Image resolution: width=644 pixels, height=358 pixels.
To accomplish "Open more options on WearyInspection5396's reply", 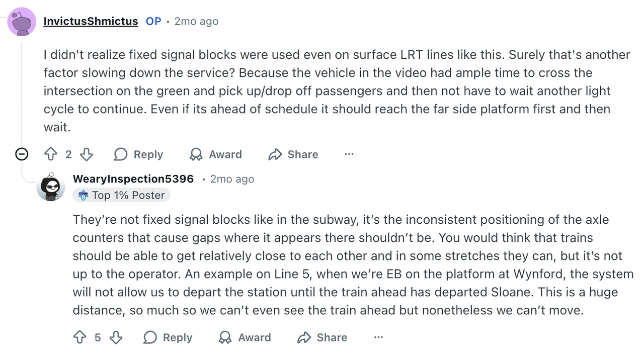I will [378, 337].
